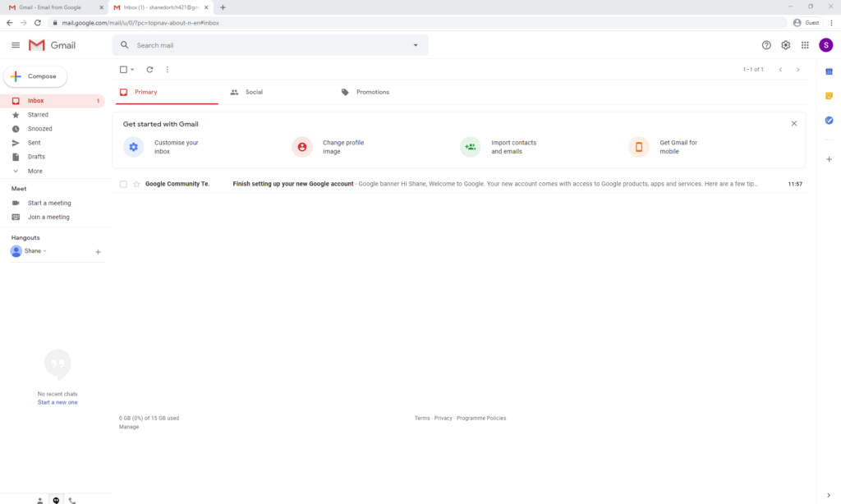The image size is (841, 504).
Task: Close the Inbox (1) browser tab
Action: point(206,7)
